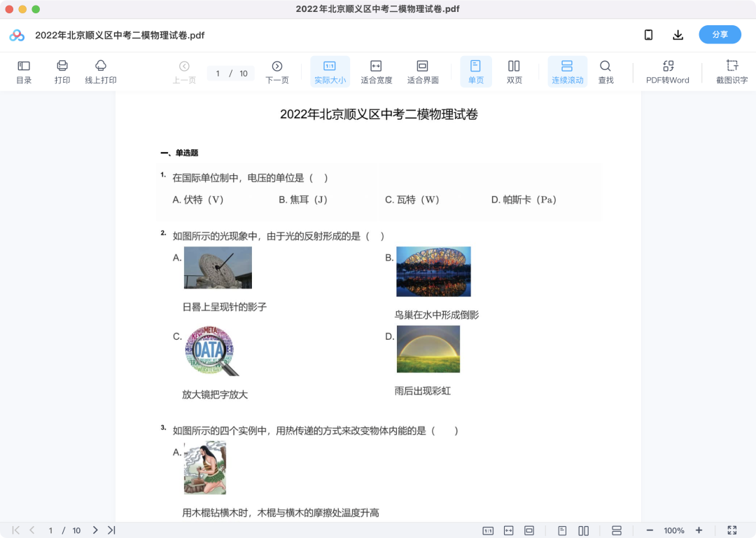Click the 100% zoom level value
Image resolution: width=756 pixels, height=538 pixels.
pos(673,531)
